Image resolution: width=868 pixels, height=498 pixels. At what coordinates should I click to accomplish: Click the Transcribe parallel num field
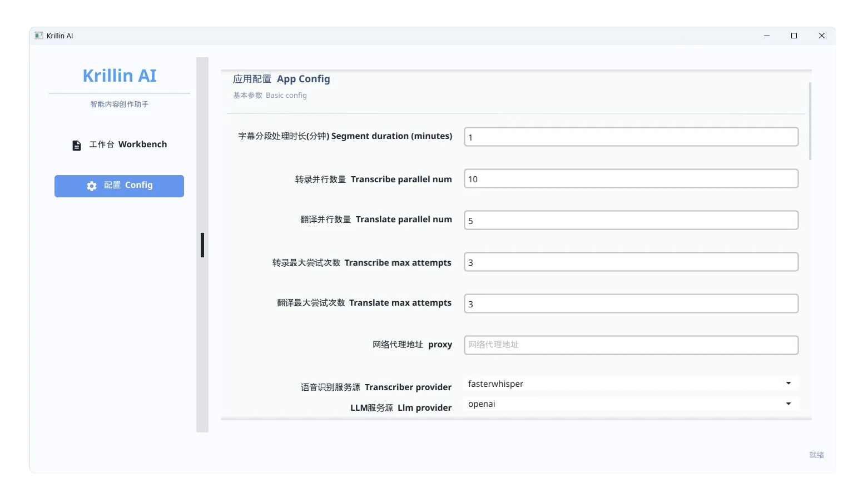tap(631, 179)
